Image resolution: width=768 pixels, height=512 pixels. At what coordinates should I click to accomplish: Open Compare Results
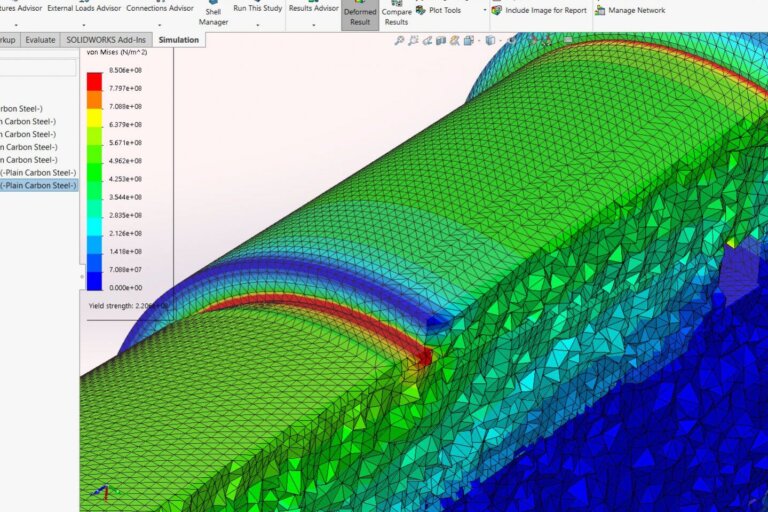click(396, 15)
